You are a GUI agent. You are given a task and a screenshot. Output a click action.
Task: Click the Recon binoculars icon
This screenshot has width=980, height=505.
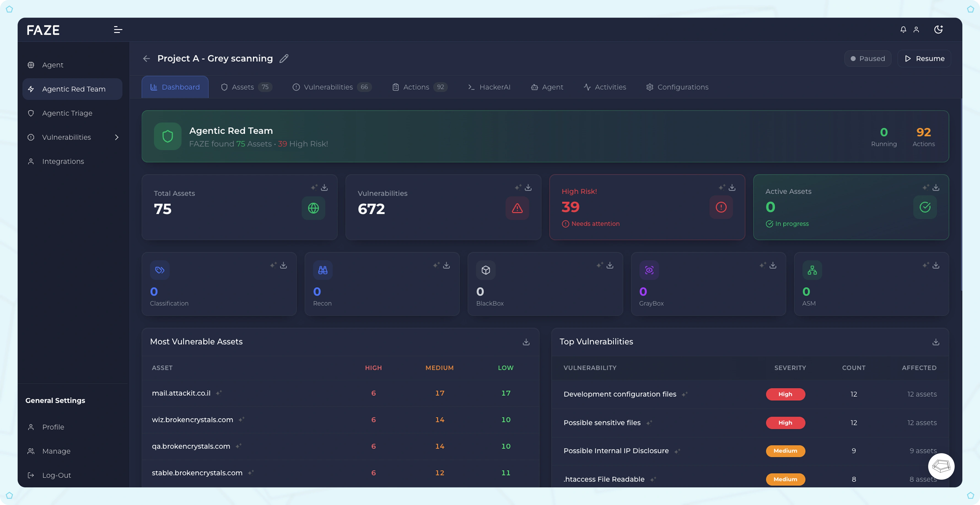323,270
